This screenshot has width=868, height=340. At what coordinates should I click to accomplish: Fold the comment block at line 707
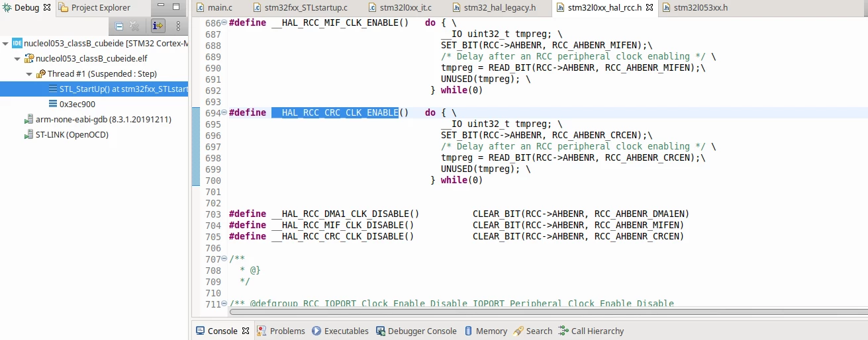coord(224,259)
